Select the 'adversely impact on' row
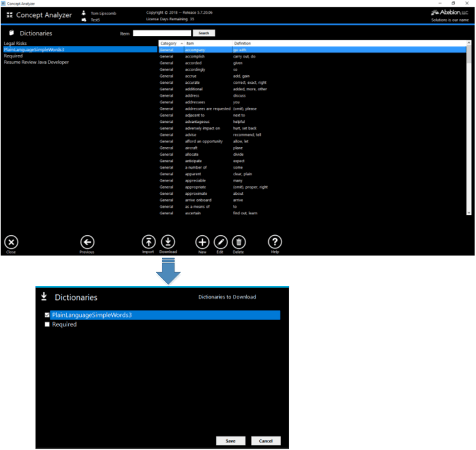Screen dimensions: 476x450 click(x=312, y=128)
